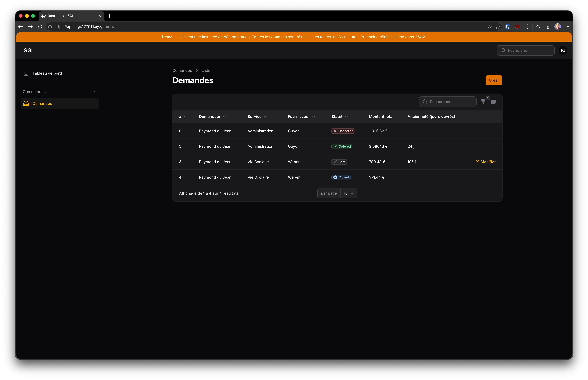Go forward using the browser forward arrow
588x380 pixels.
click(x=30, y=27)
